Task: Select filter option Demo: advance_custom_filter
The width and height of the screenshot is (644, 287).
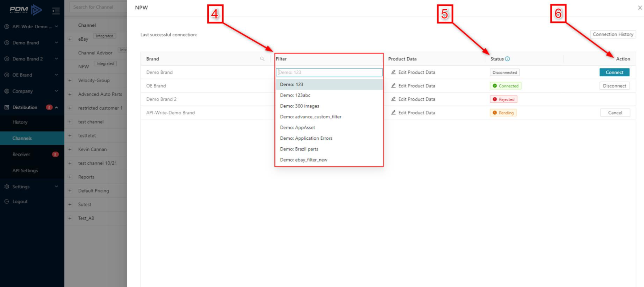Action: [329, 117]
